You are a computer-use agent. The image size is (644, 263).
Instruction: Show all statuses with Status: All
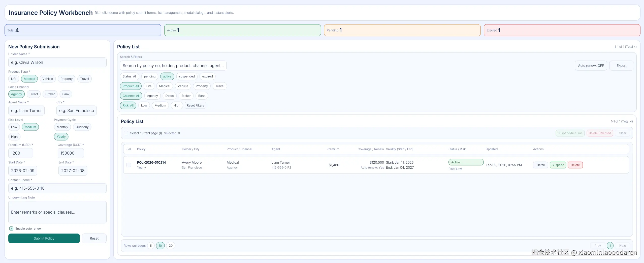click(130, 76)
